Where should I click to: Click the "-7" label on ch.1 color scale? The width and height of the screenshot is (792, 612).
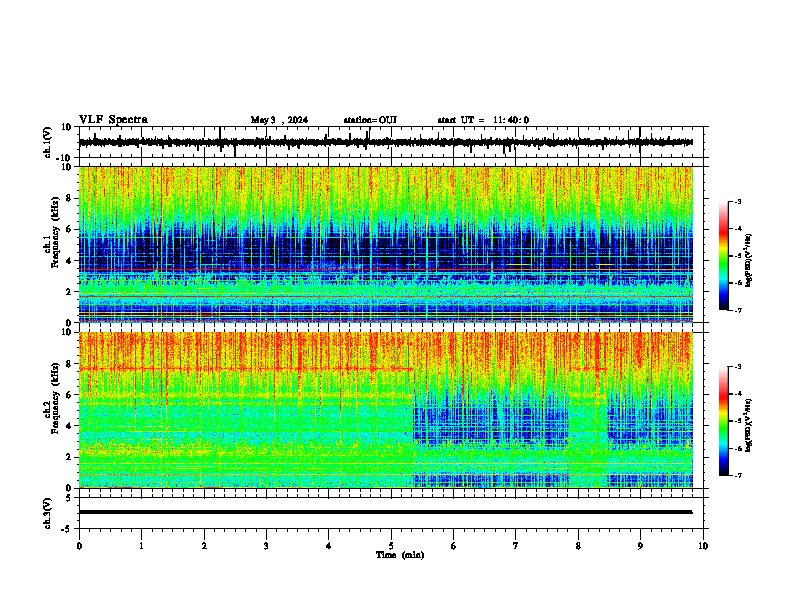click(738, 310)
